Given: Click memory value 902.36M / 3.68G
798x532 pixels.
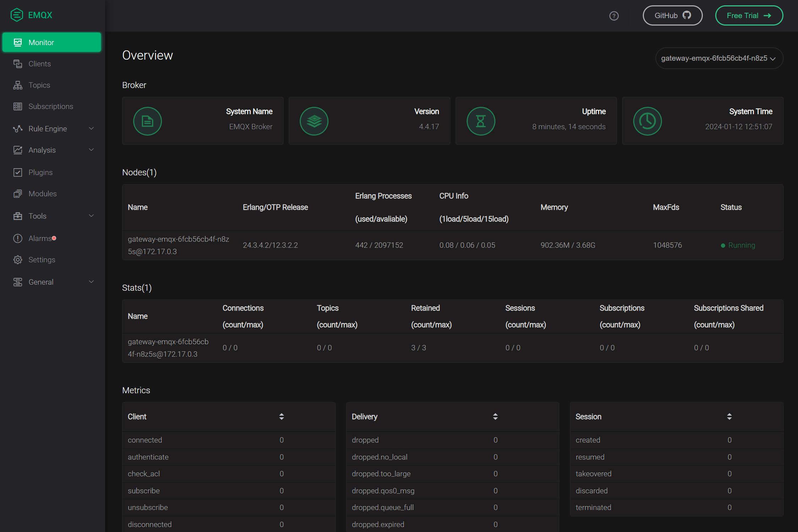Looking at the screenshot, I should click(x=568, y=245).
